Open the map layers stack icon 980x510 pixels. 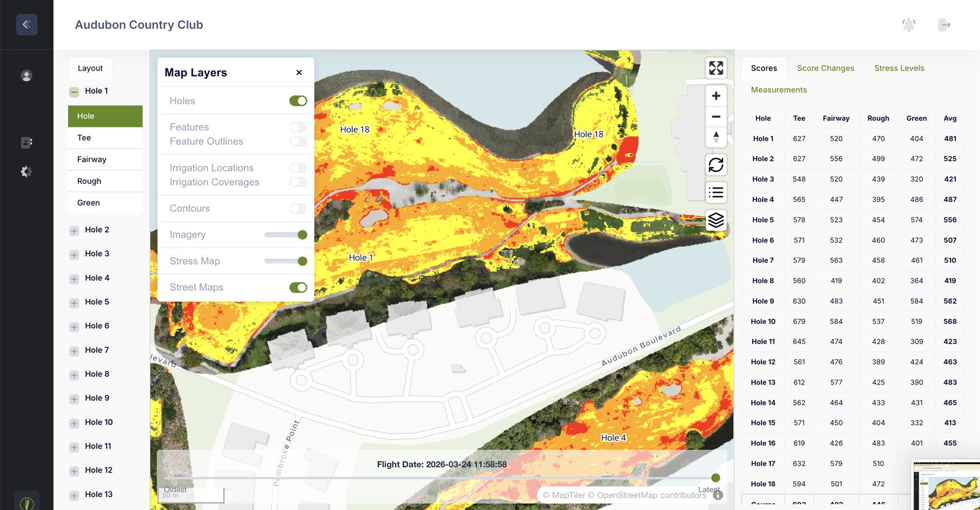716,220
